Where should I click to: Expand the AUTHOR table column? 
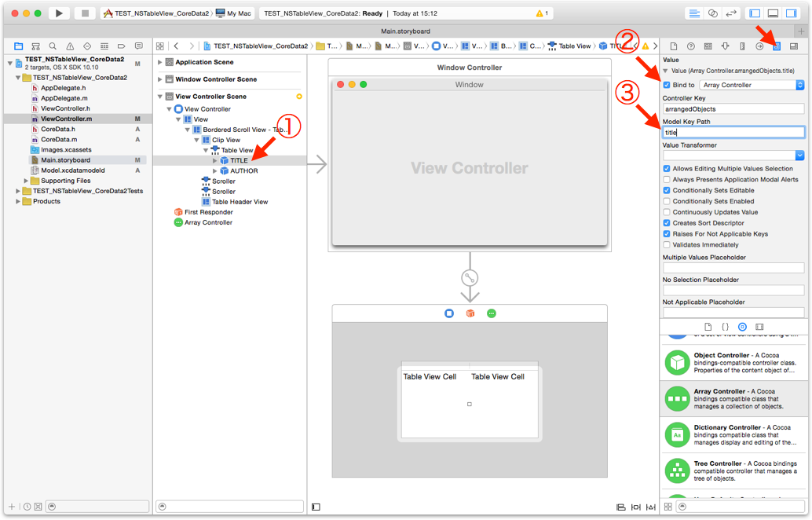click(215, 171)
